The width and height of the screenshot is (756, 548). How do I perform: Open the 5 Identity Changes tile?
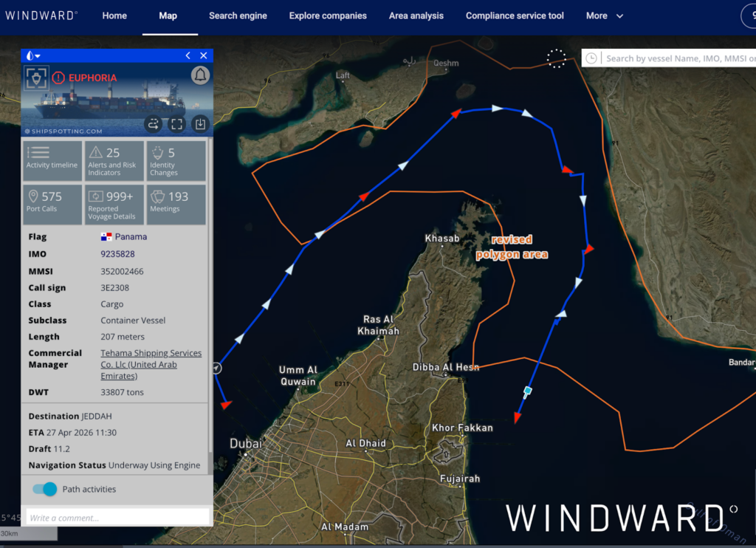pos(176,161)
